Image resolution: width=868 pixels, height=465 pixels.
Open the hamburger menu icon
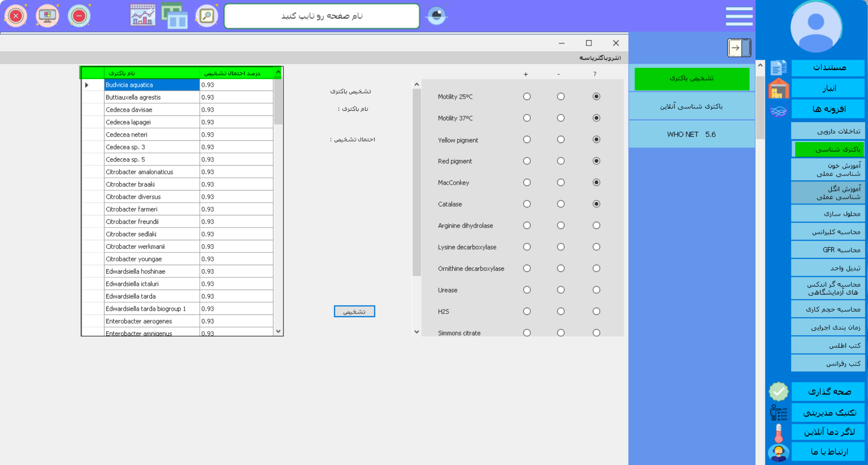(x=739, y=16)
